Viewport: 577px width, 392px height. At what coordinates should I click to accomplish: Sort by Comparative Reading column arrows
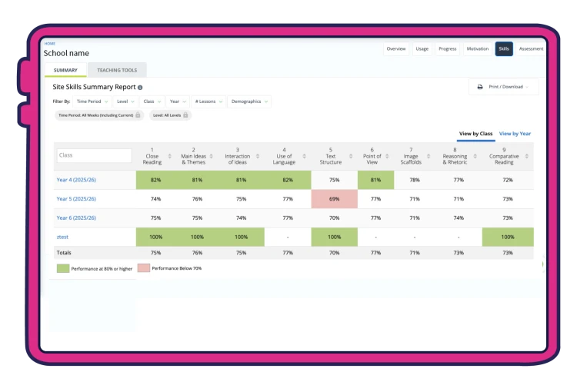[x=526, y=156]
